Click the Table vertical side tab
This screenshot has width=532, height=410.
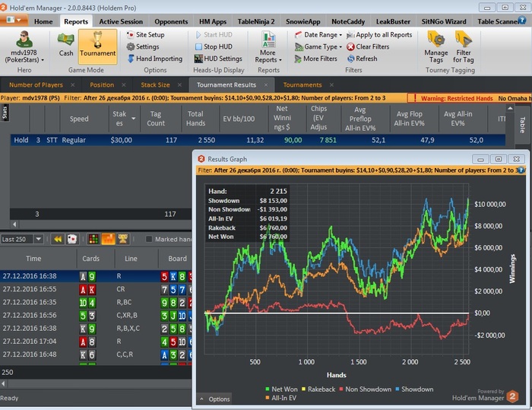tap(523, 124)
